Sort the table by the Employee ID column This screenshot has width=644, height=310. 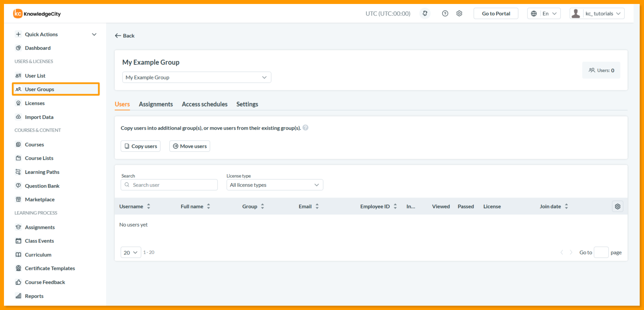coord(395,206)
